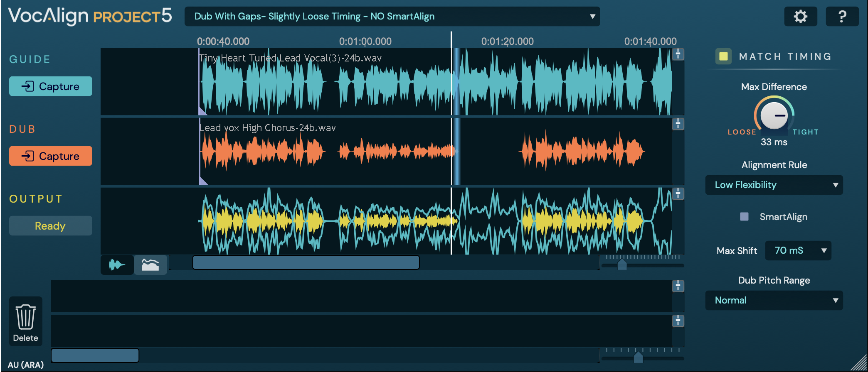Click the Guide track vertical zoom icon
The width and height of the screenshot is (868, 372).
tap(678, 54)
